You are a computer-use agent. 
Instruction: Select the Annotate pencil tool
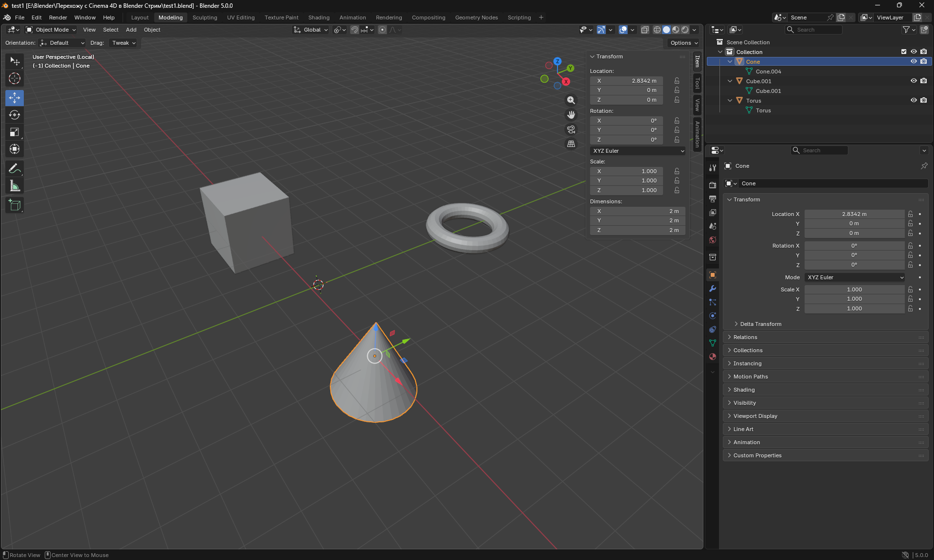[x=15, y=169]
